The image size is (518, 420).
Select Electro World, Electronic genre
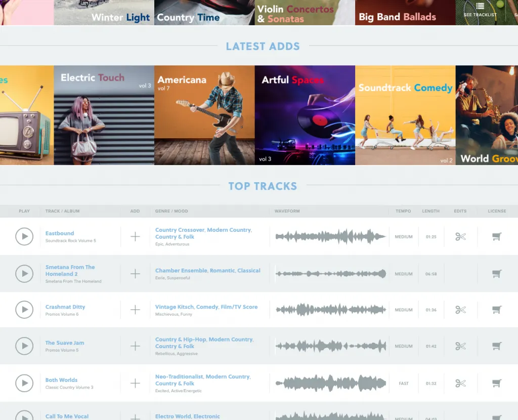tap(187, 416)
